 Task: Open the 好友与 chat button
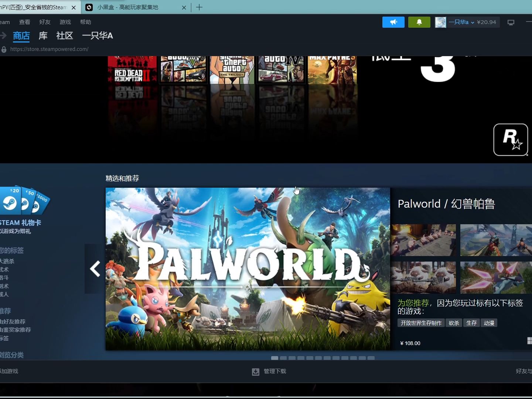tap(524, 371)
